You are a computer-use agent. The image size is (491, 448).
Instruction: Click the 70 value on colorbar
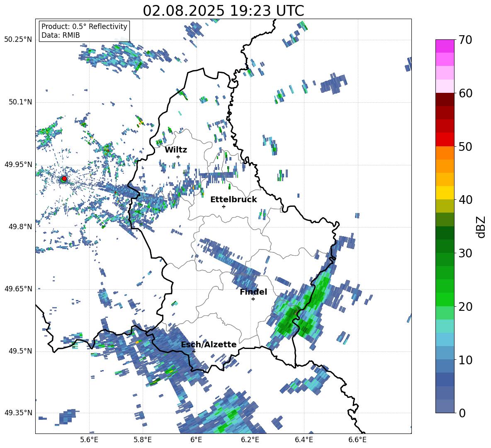pos(465,40)
